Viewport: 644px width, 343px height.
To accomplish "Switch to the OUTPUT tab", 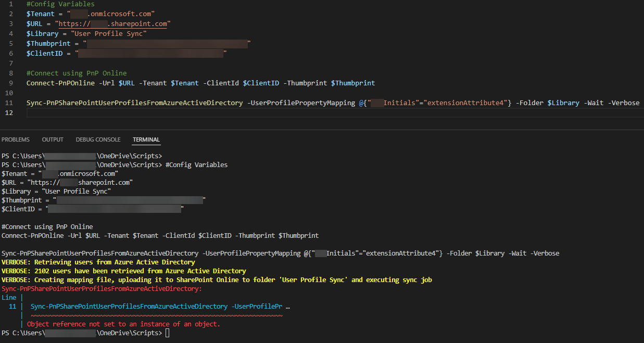I will click(52, 139).
